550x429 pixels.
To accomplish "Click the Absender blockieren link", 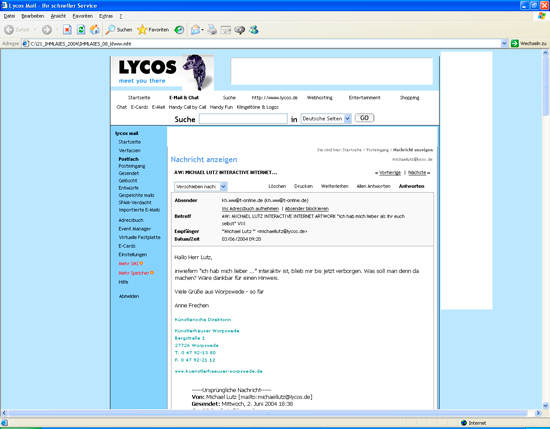I will 307,209.
